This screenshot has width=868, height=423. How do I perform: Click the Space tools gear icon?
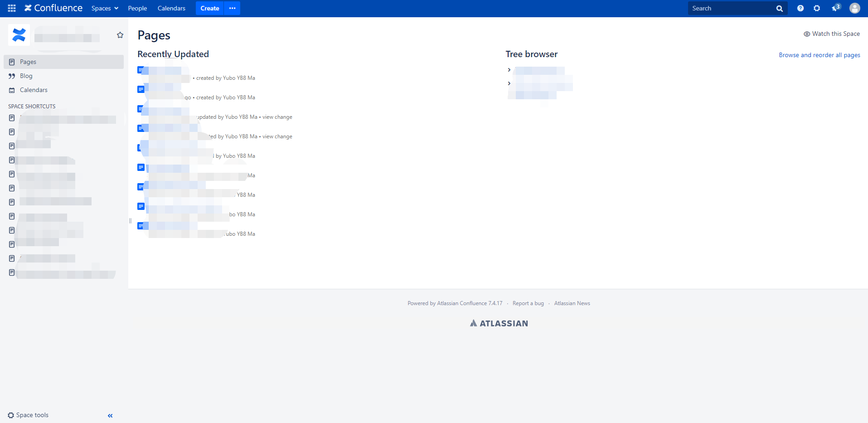pyautogui.click(x=11, y=415)
